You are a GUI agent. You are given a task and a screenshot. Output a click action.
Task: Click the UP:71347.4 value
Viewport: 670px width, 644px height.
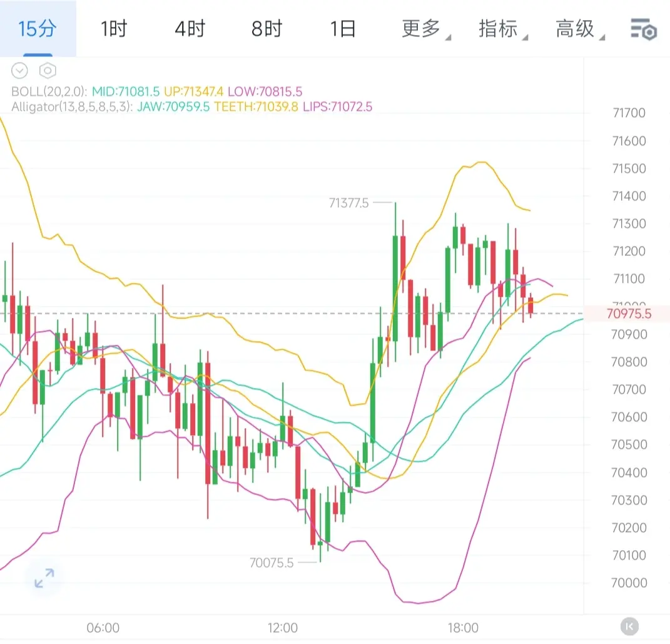pos(193,91)
